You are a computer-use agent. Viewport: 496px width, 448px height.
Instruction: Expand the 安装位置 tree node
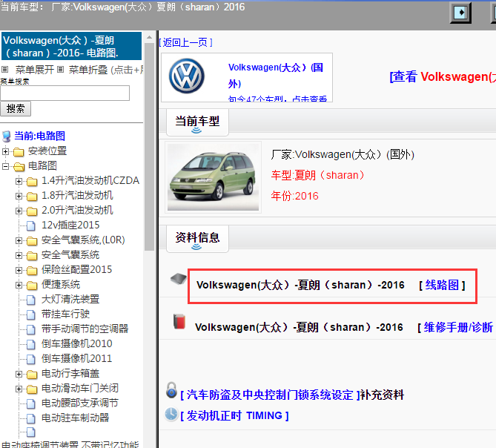5,151
